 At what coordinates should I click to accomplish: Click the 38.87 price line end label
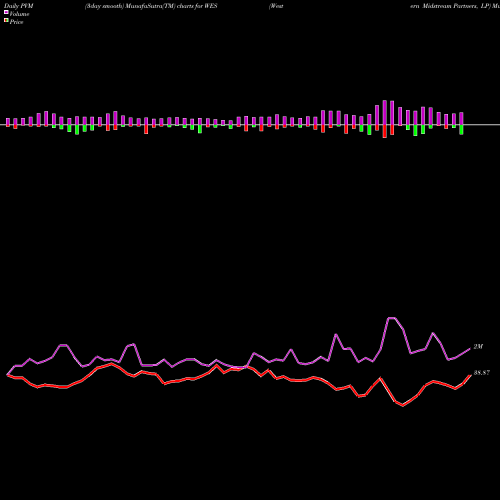tap(482, 373)
